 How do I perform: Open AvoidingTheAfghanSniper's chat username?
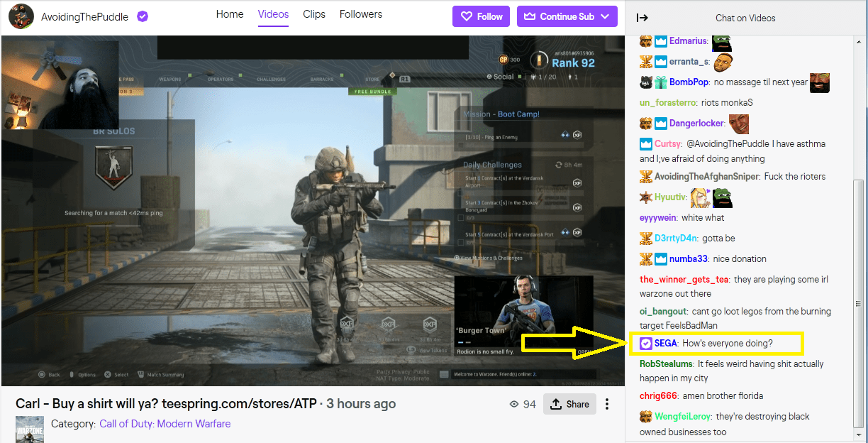pyautogui.click(x=707, y=177)
